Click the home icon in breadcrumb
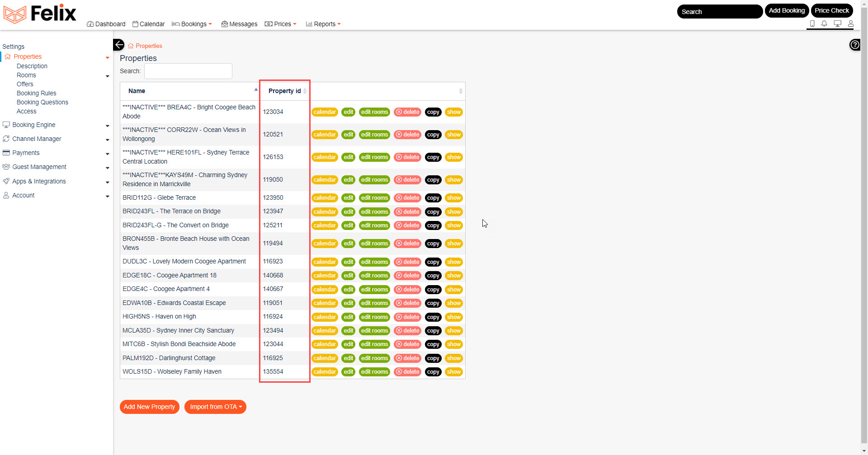Viewport: 868px width, 455px height. coord(131,46)
